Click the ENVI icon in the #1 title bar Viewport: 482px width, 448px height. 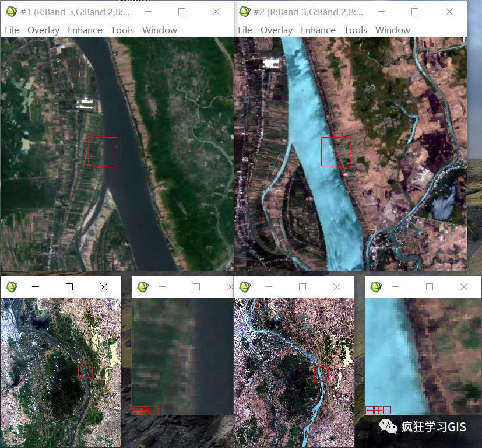12,12
